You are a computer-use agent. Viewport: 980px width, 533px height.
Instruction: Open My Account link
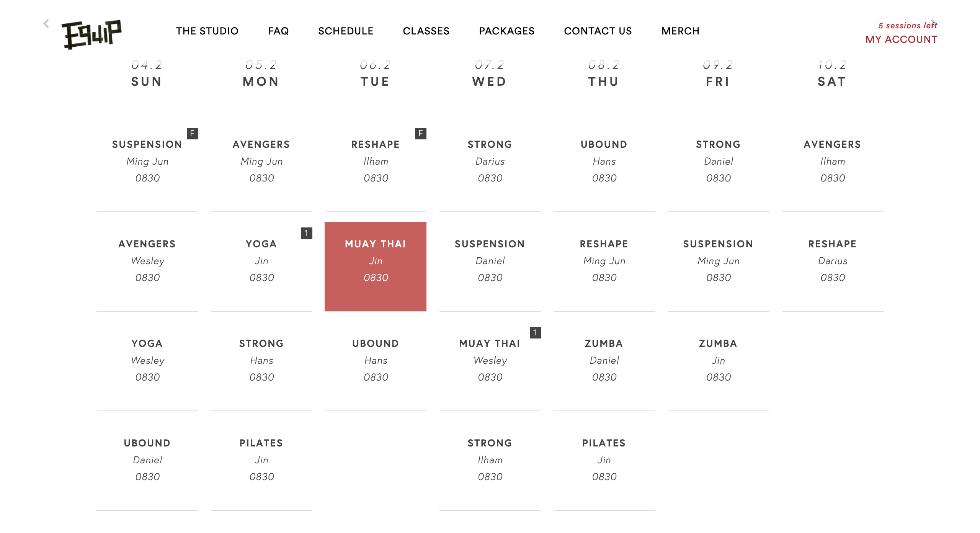(901, 39)
